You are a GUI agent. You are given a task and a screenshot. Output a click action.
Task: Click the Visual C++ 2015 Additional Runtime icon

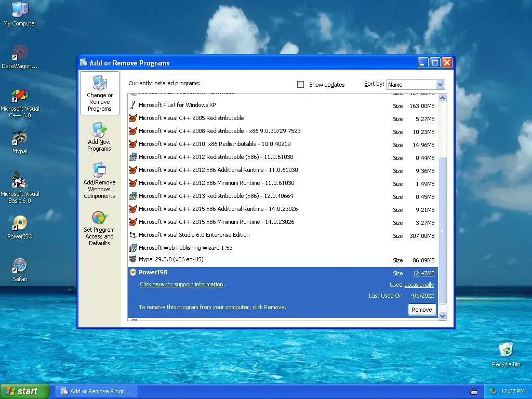[x=133, y=209]
